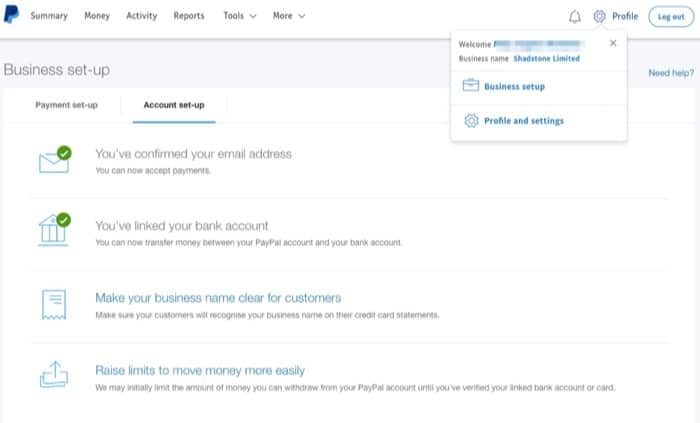
Task: Open the Summary menu item
Action: pos(49,16)
